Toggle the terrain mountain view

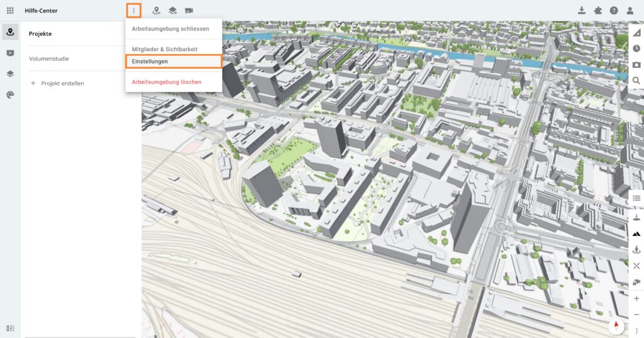pos(636,234)
